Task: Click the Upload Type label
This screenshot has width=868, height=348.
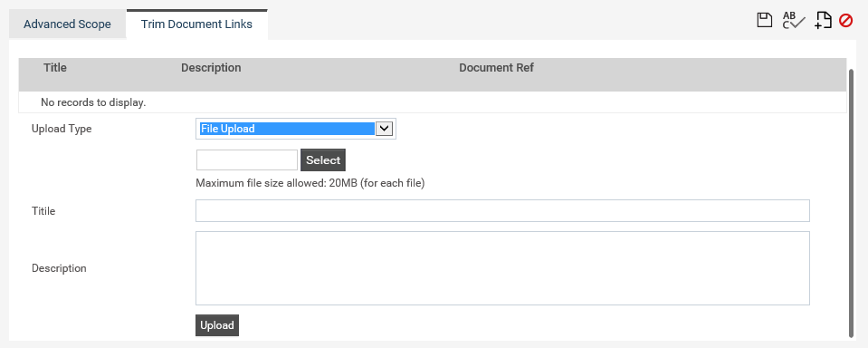Action: tap(62, 129)
